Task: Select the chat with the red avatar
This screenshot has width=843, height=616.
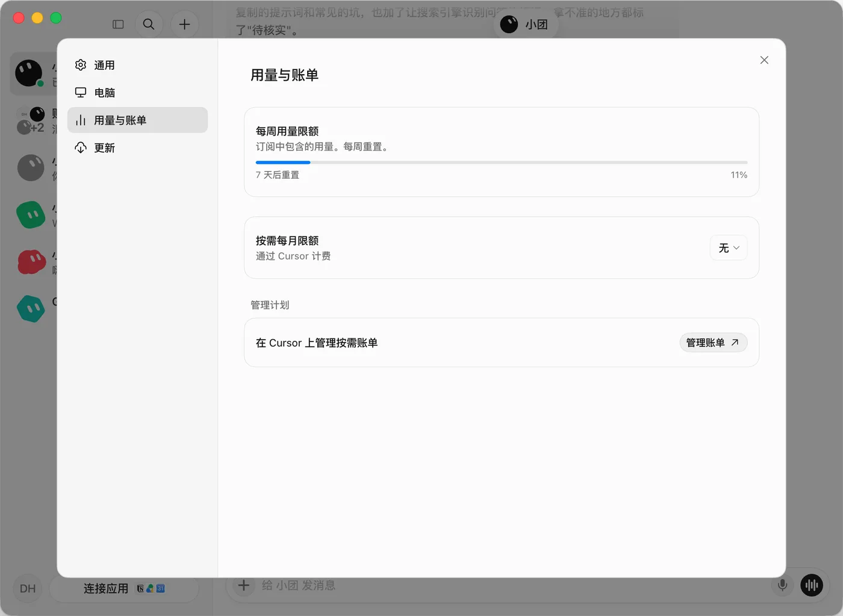Action: [31, 262]
